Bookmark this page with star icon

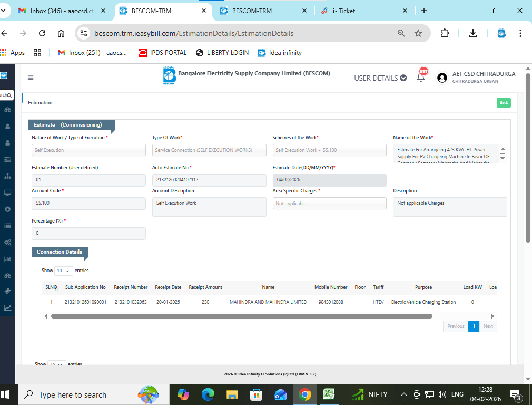coord(418,33)
